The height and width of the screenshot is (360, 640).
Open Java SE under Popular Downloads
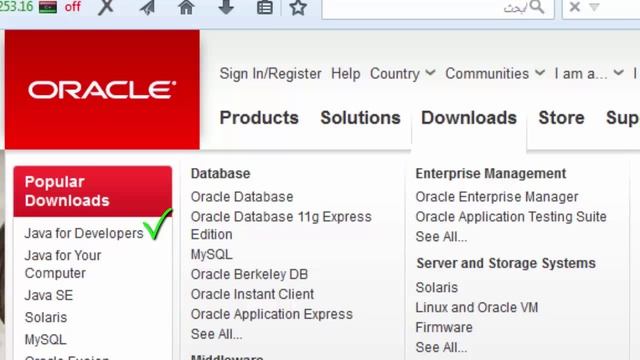(49, 295)
